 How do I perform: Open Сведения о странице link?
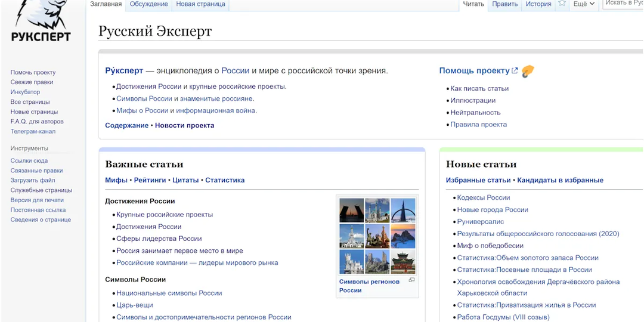point(41,219)
